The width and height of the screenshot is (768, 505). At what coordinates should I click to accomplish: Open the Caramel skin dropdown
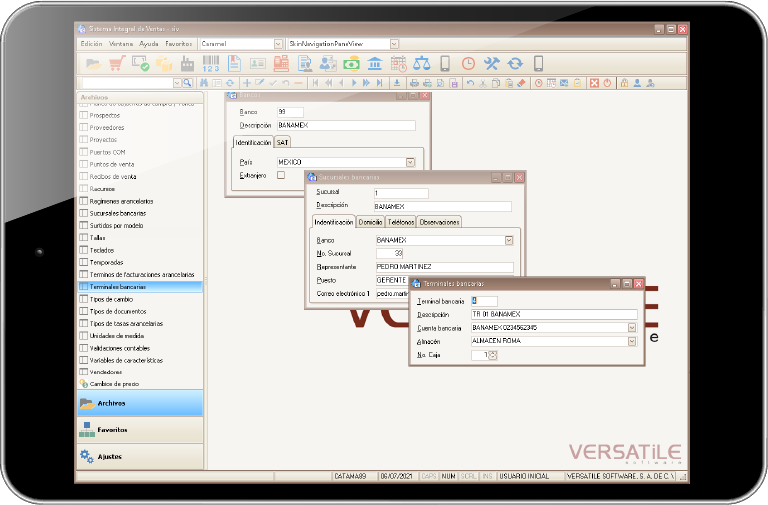(278, 44)
